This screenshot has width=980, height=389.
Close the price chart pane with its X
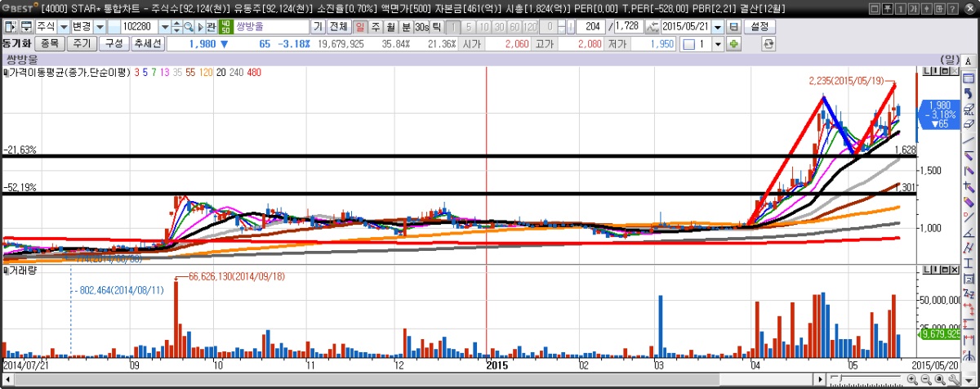coord(956,72)
